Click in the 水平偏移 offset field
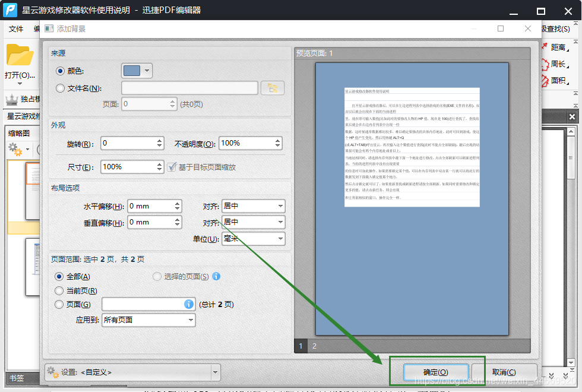The height and width of the screenshot is (392, 582). point(150,206)
